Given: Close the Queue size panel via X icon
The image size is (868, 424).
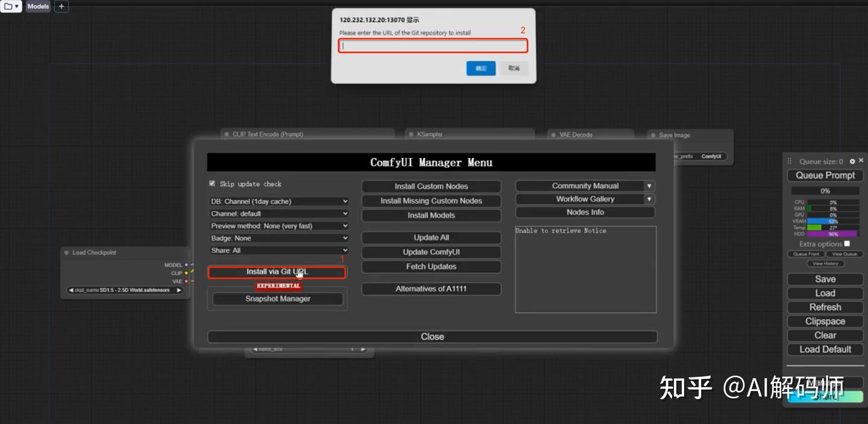Looking at the screenshot, I should click(x=861, y=161).
